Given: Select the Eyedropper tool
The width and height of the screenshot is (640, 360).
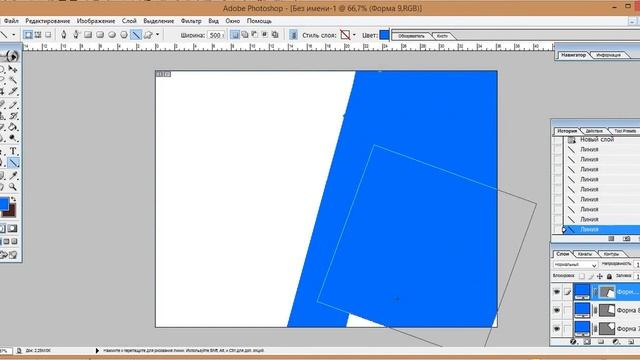Looking at the screenshot, I should [x=13, y=176].
